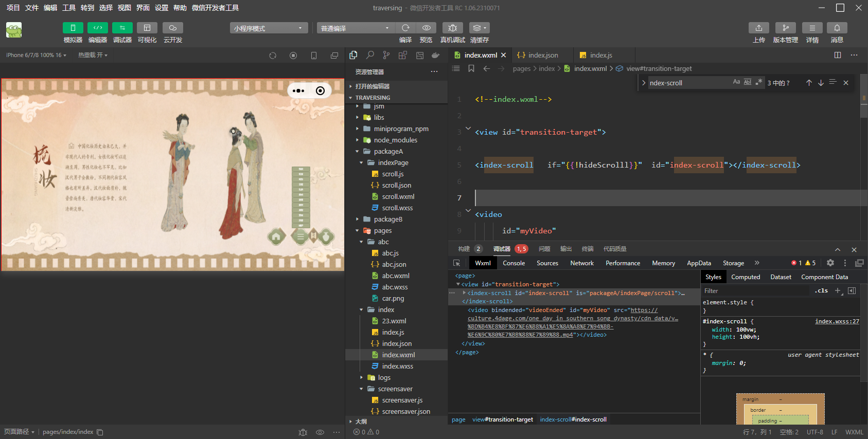
Task: Open the search panel in the sidebar
Action: coord(370,55)
